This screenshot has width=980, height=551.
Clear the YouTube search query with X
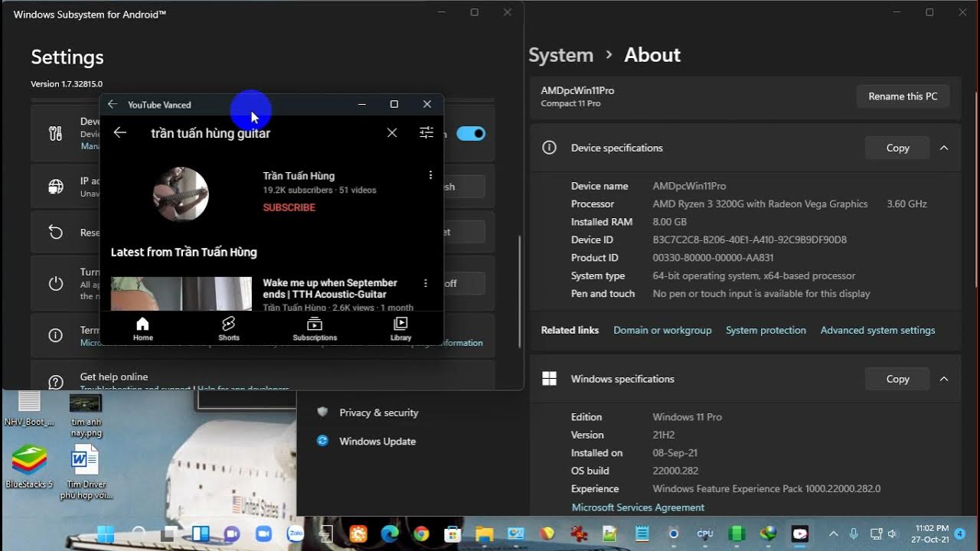392,132
